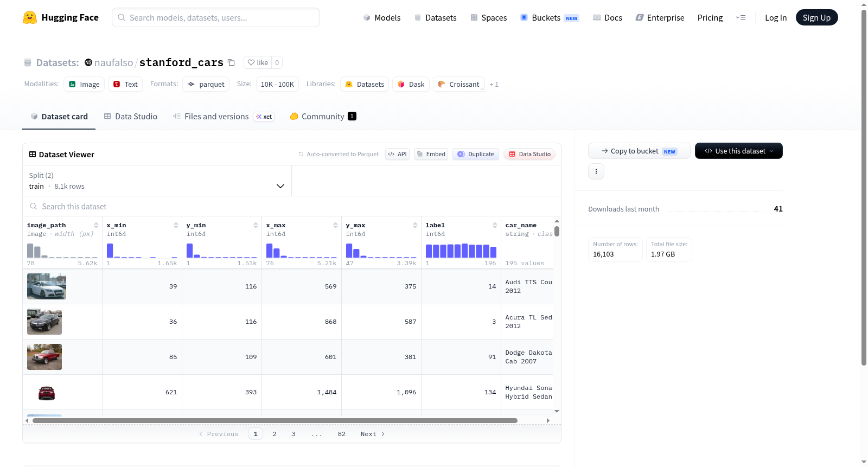Open the API button in viewer

coord(397,154)
